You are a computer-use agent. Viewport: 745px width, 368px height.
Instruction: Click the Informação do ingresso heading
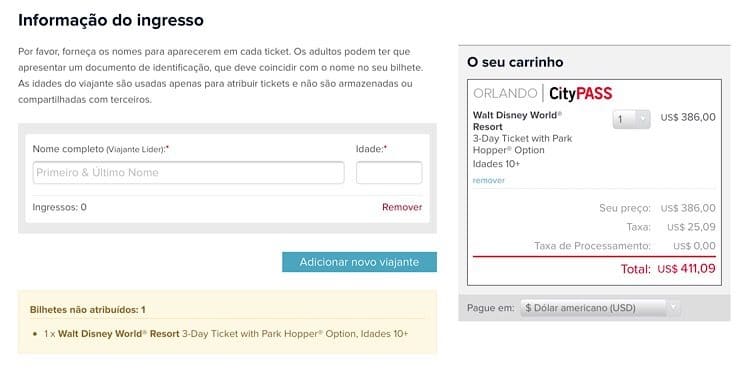(111, 20)
